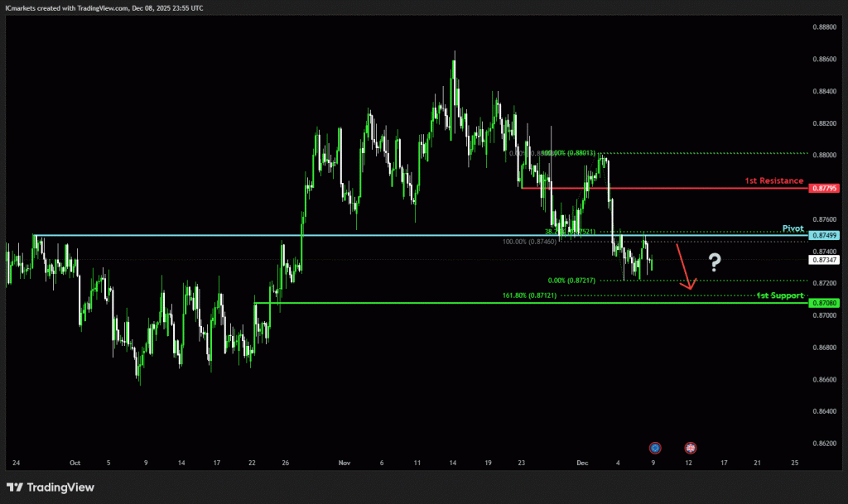The image size is (848, 504).
Task: Open the UK flag economic event marker
Action: coord(691,448)
